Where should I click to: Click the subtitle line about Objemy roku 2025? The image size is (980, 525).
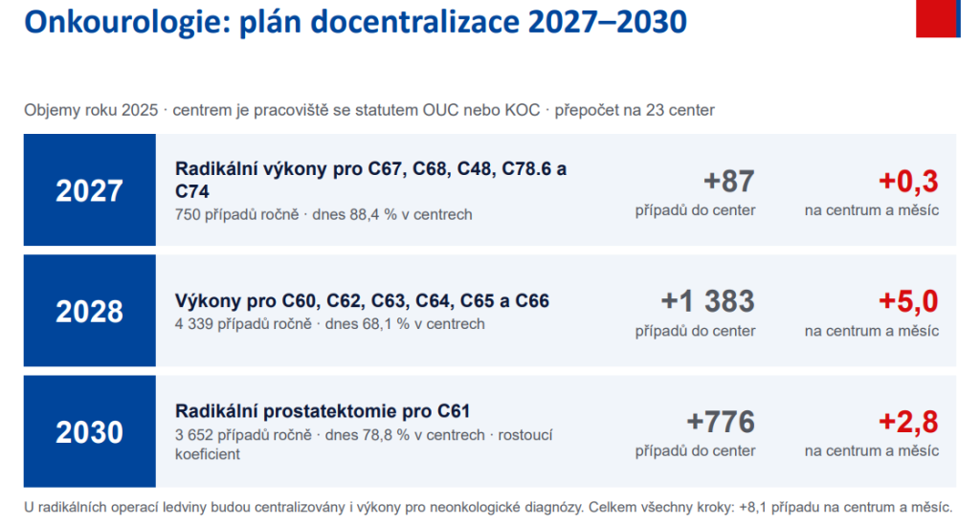click(368, 111)
